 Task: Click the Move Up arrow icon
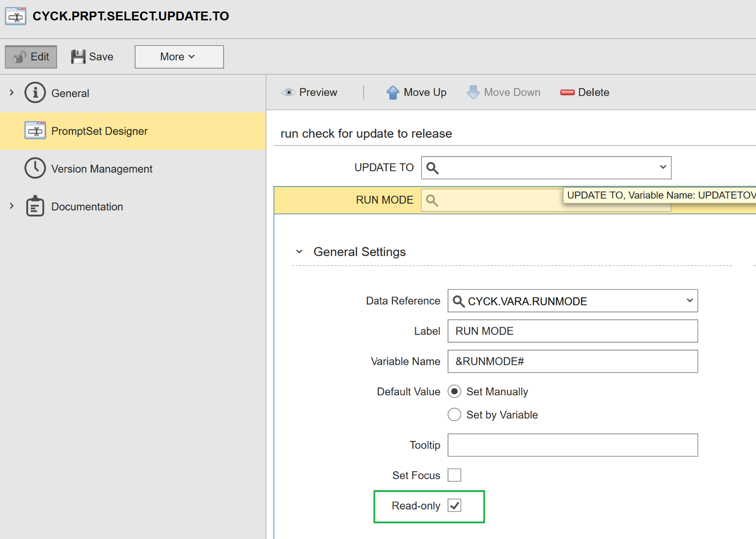[393, 93]
